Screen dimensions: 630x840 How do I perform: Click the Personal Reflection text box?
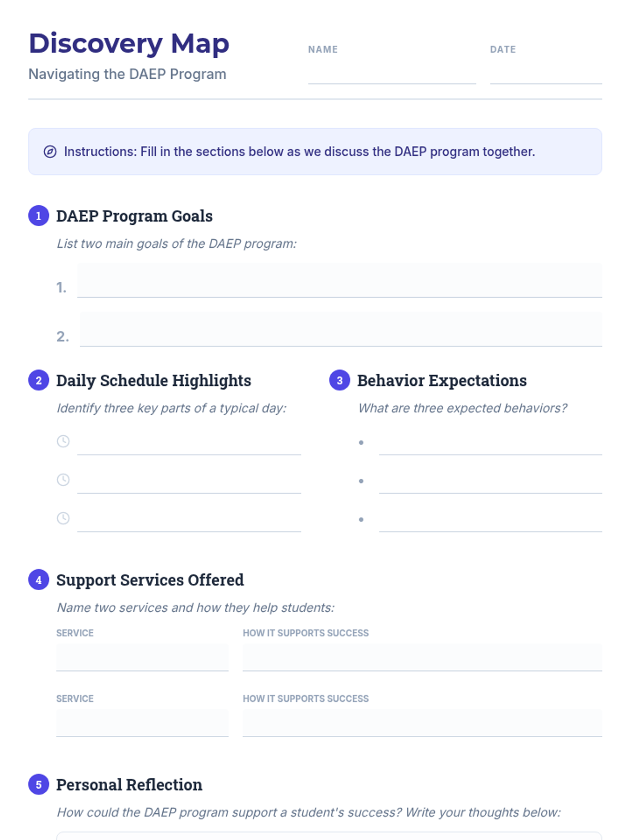pyautogui.click(x=329, y=836)
